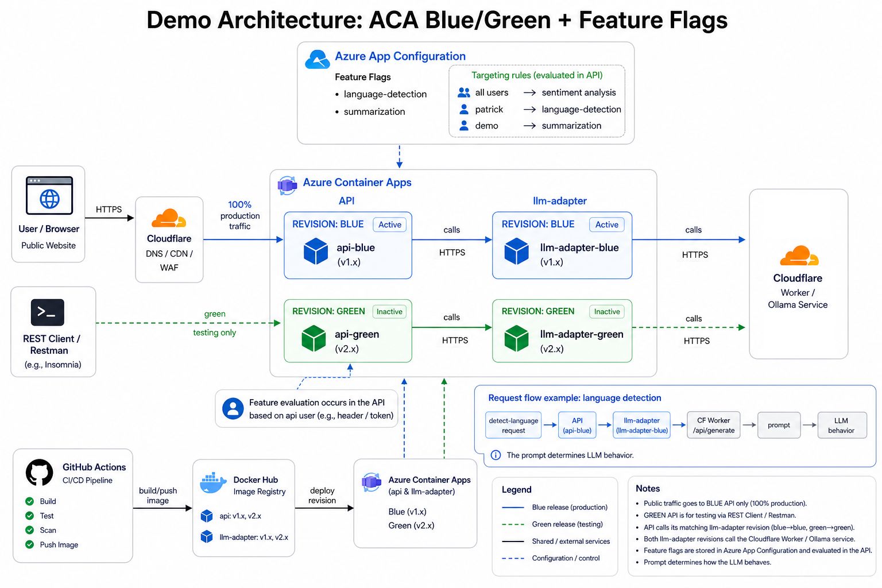882x588 pixels.
Task: Click the llm-adapter (llm-adapter-blue) flow box
Action: pyautogui.click(x=642, y=425)
